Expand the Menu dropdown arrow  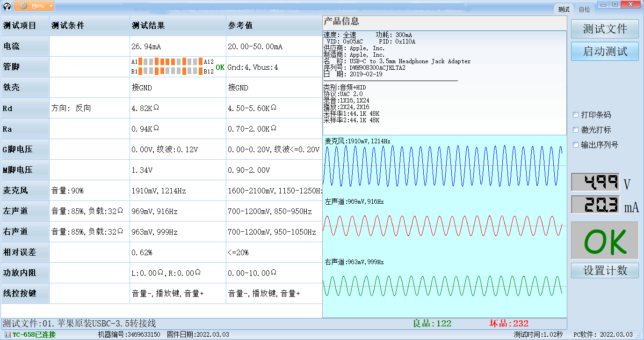point(51,6)
